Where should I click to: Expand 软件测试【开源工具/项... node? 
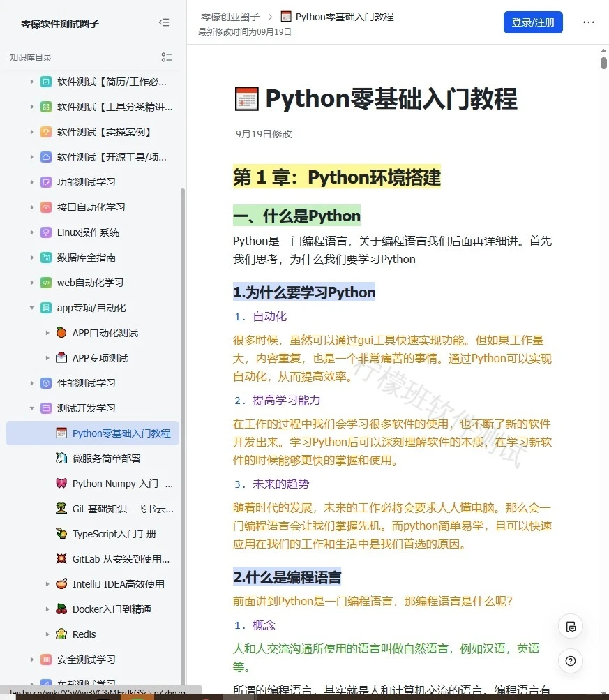(32, 157)
